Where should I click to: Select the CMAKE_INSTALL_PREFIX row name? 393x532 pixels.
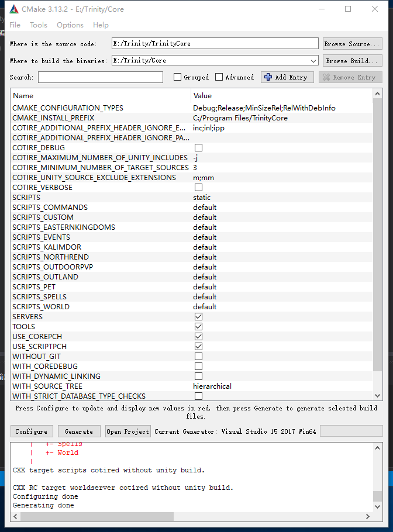point(53,118)
